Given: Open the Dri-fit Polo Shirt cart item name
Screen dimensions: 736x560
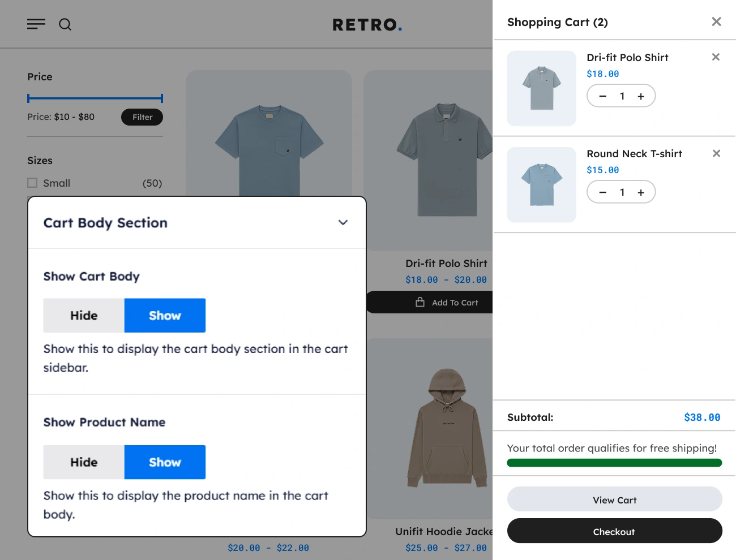Looking at the screenshot, I should pyautogui.click(x=627, y=57).
